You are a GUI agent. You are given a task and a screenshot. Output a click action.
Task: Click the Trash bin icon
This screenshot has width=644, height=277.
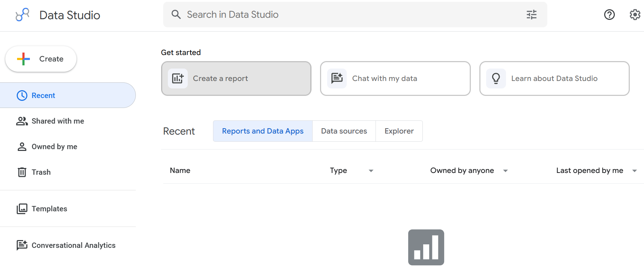[x=22, y=172]
